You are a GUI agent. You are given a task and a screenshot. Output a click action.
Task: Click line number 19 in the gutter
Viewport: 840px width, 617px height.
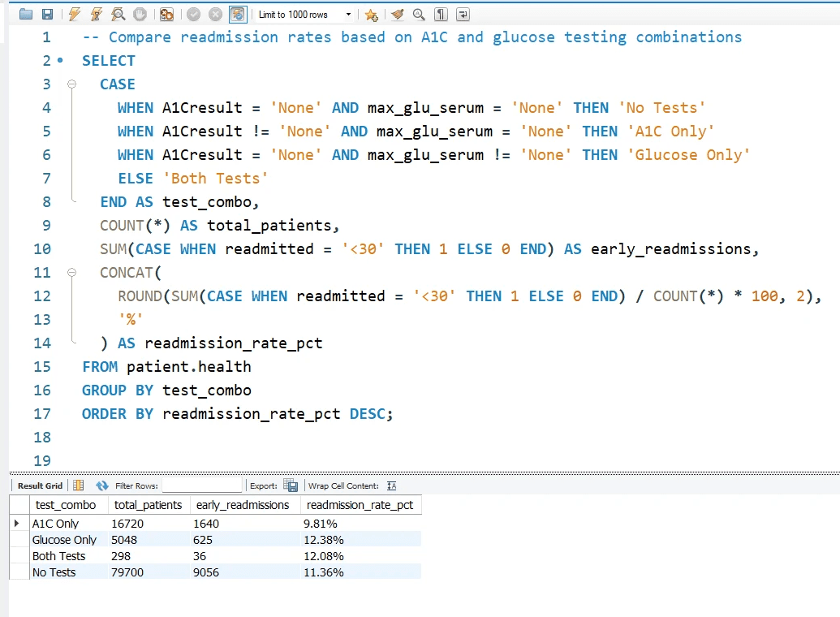click(42, 461)
